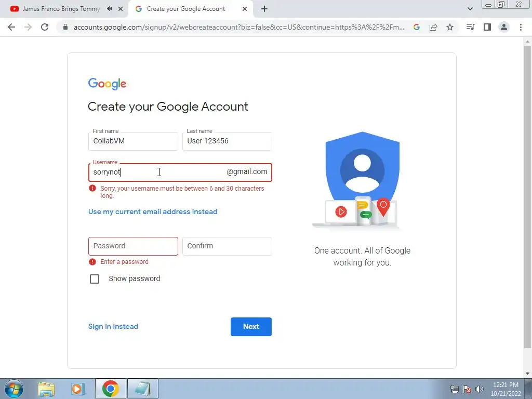Image resolution: width=532 pixels, height=399 pixels.
Task: Click the browser forward arrow
Action: tap(28, 27)
